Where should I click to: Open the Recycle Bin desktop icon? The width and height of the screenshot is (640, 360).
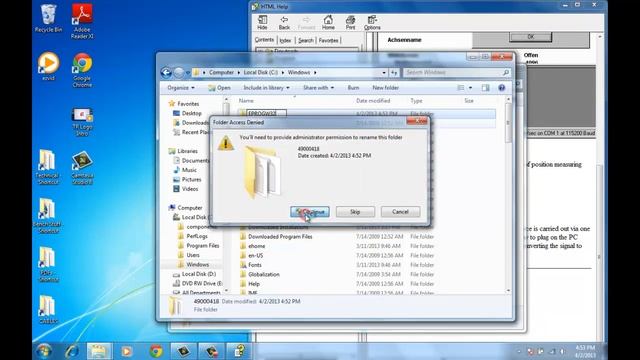click(48, 18)
